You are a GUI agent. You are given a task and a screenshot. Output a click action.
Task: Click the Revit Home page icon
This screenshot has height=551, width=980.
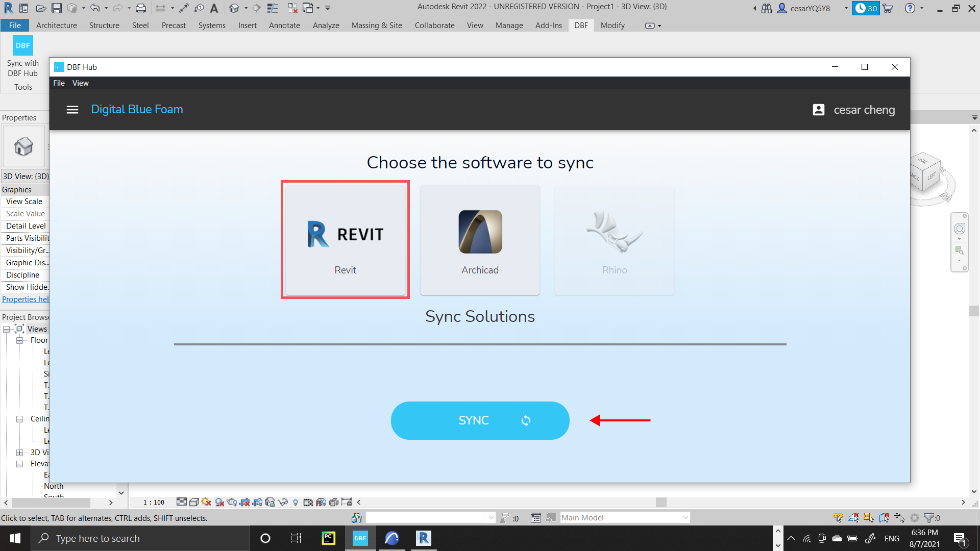(x=23, y=8)
